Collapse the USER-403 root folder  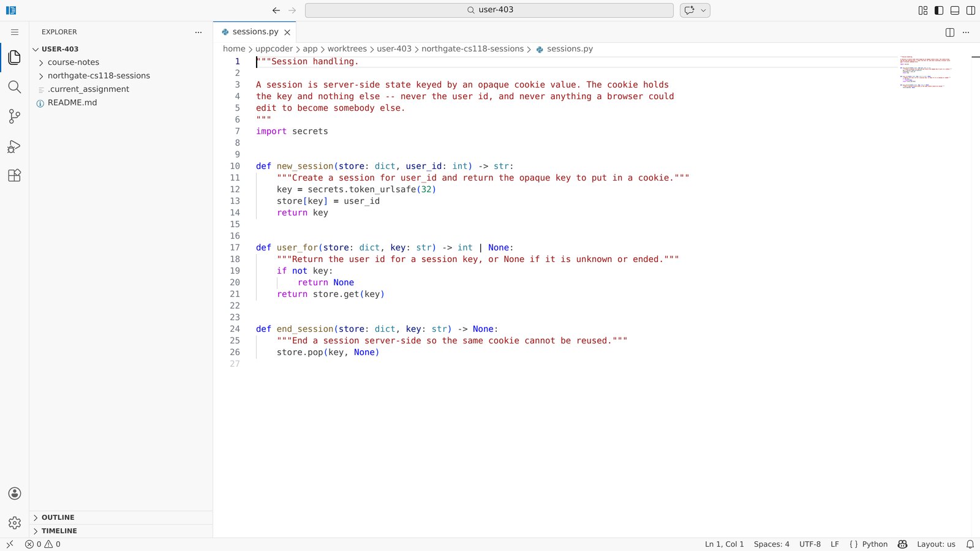(121, 49)
